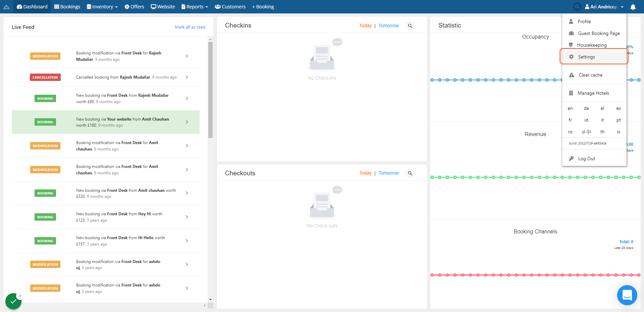Screen dimensions: 644x312
Task: Show Today's checkins
Action: [365, 26]
